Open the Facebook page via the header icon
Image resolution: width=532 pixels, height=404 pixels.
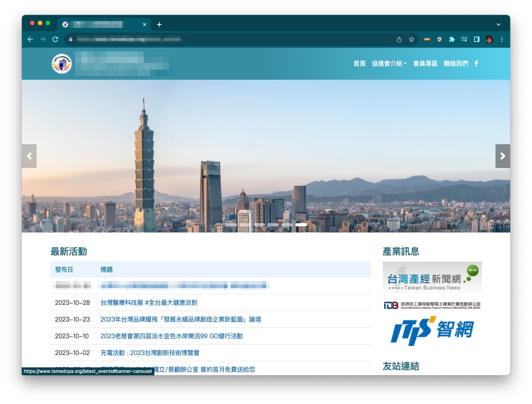pos(476,63)
